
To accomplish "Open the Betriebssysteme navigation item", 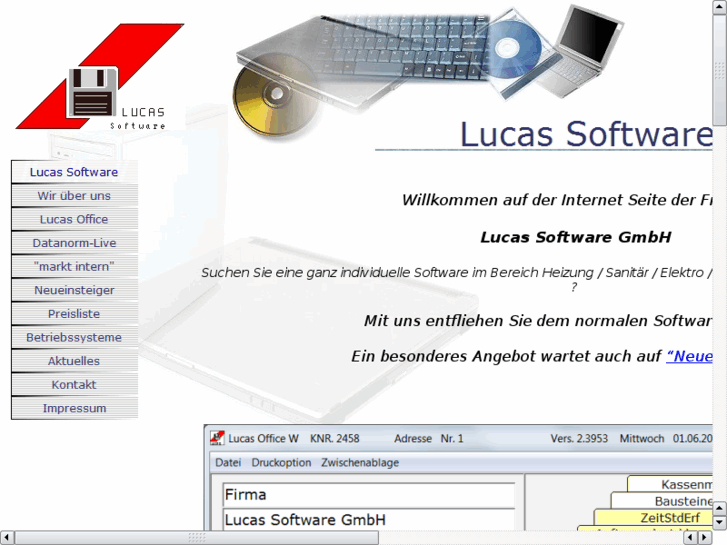I will click(74, 338).
